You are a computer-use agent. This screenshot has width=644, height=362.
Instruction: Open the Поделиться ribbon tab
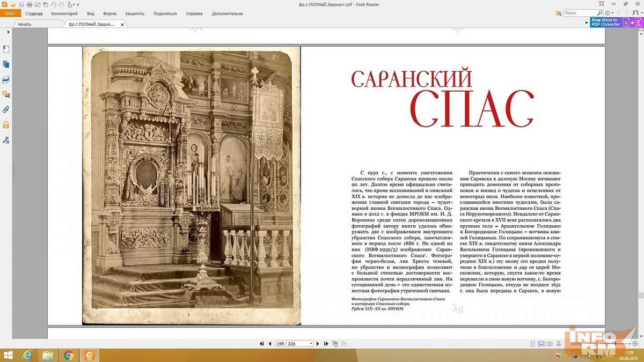coord(165,13)
